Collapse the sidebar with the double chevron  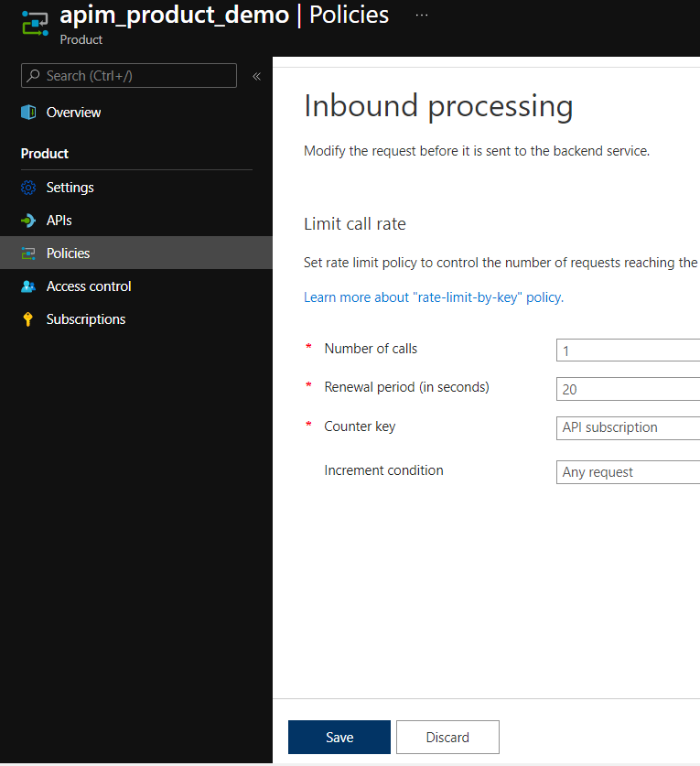click(x=256, y=76)
